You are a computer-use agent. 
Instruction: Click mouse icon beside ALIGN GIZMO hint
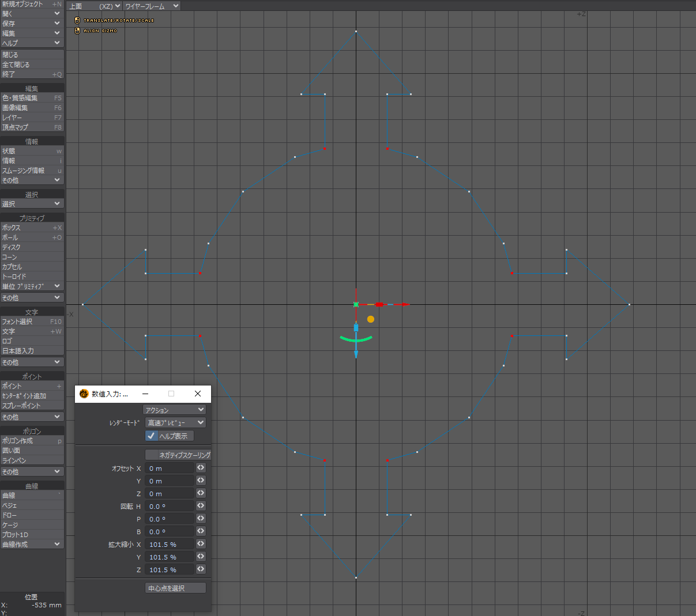point(77,31)
